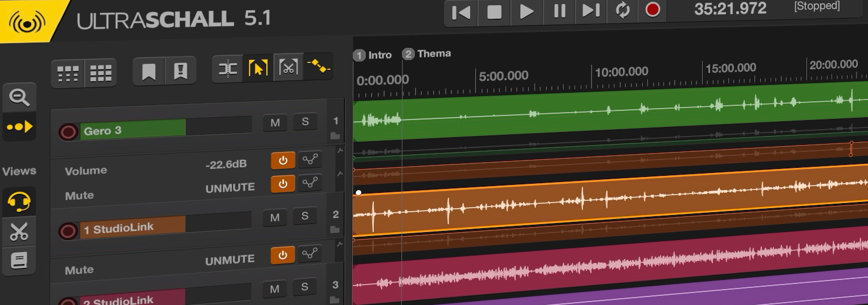
Task: Pause playback with the Pause button
Action: [560, 11]
